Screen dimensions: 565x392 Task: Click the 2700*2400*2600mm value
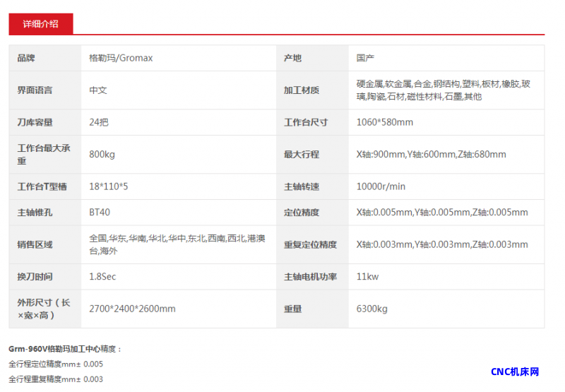tap(132, 309)
